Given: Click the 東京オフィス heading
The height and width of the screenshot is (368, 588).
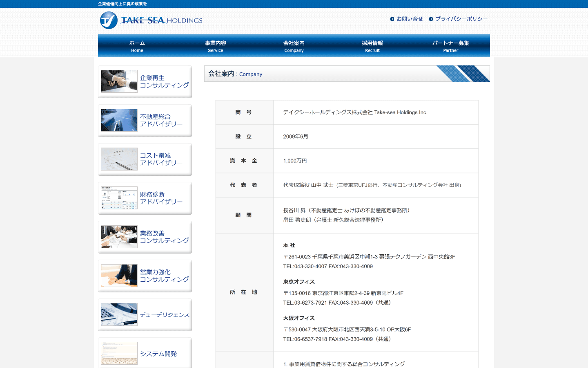Looking at the screenshot, I should coord(299,282).
